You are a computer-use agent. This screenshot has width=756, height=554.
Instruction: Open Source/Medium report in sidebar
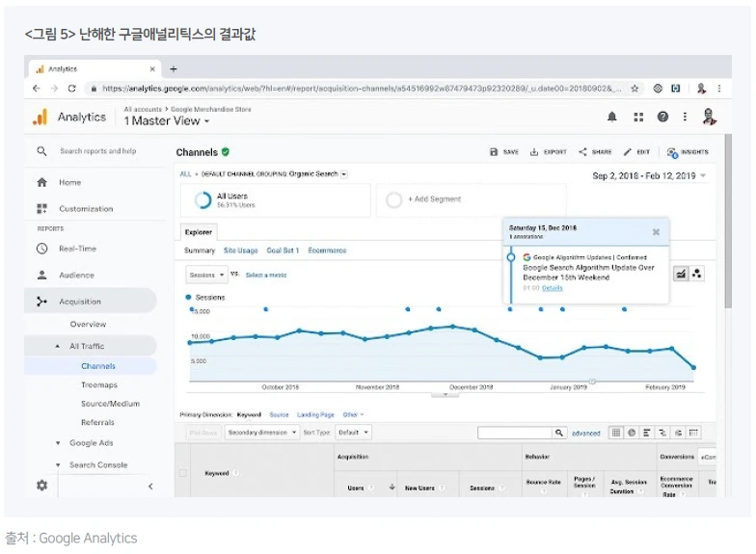point(110,404)
